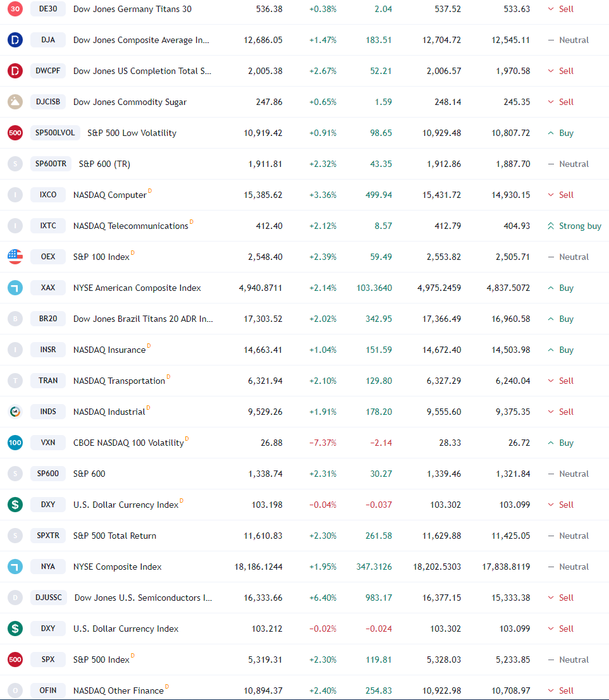Open Dow Jones Germany Titans 30 link
Viewport: 609px width, 700px height.
[132, 9]
